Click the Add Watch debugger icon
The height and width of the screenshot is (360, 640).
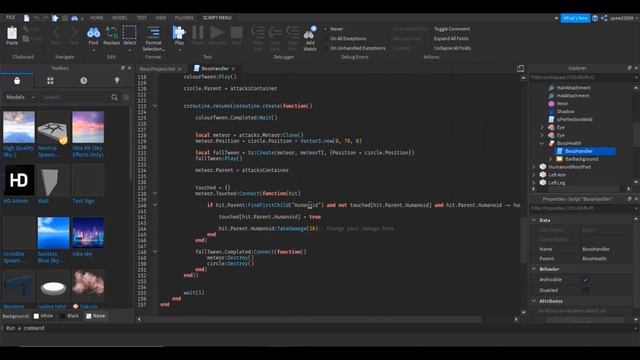point(310,34)
